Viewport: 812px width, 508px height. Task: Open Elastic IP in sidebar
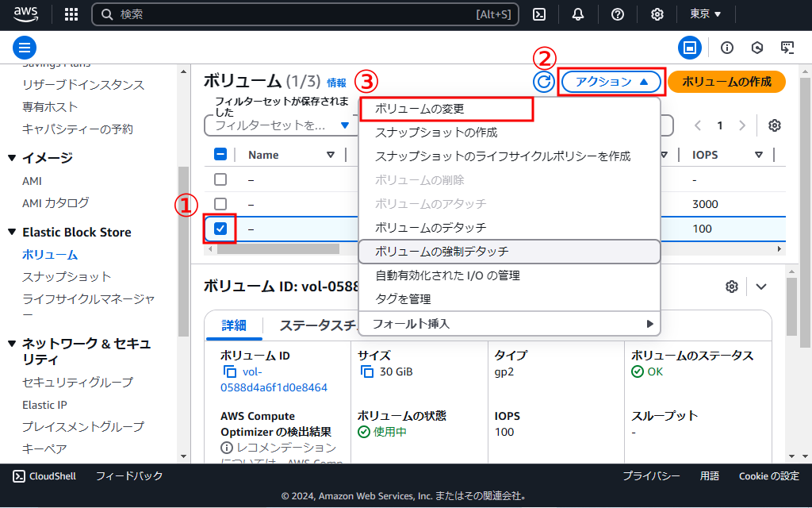pos(44,405)
